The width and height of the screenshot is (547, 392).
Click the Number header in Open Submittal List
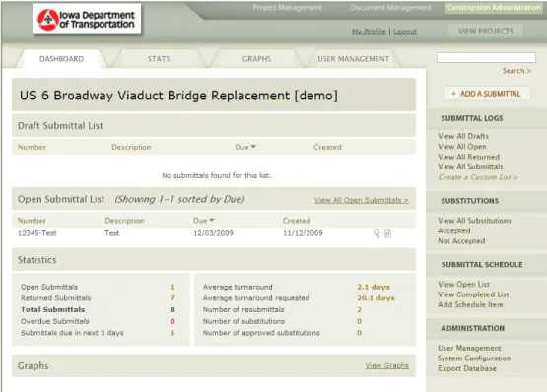(x=32, y=221)
